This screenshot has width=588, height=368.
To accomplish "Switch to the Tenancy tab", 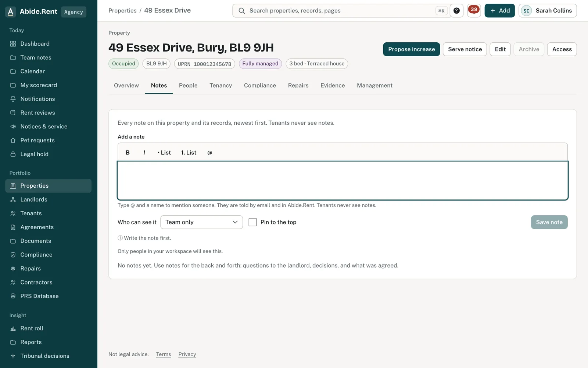I will tap(220, 85).
